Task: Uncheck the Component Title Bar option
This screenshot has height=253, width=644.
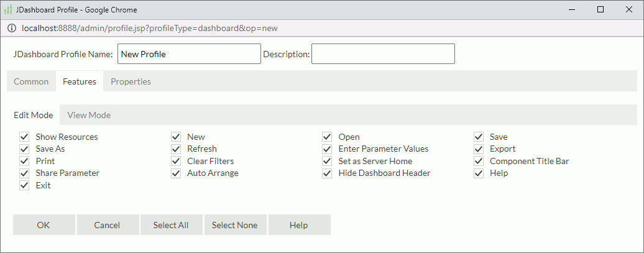Action: pos(479,161)
